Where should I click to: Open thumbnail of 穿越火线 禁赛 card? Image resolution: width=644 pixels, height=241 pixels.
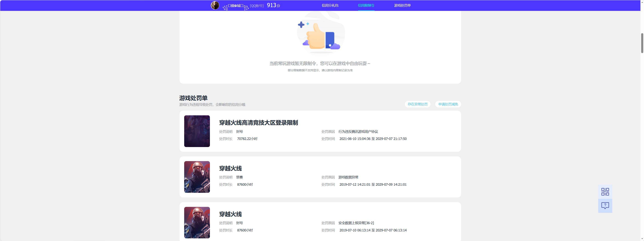coord(197,177)
